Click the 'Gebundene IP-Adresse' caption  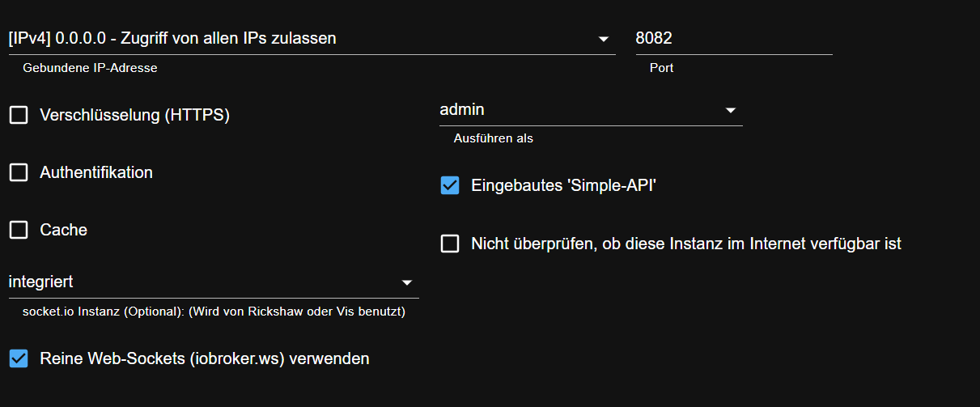[x=90, y=69]
